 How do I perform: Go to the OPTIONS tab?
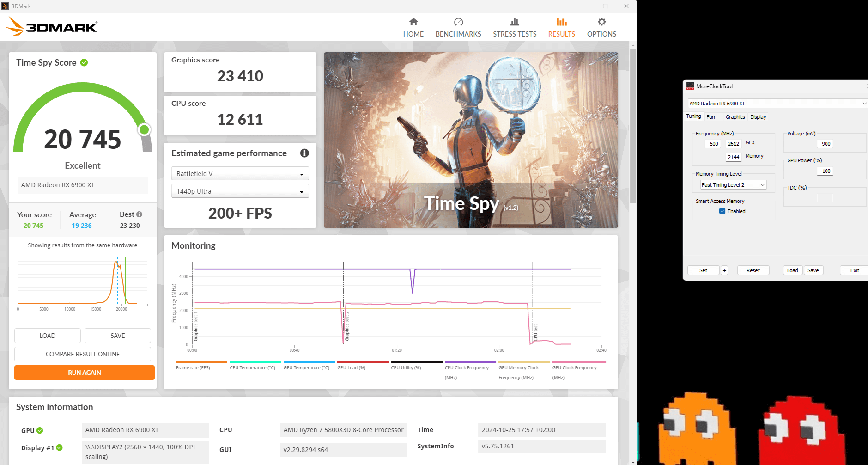coord(601,28)
